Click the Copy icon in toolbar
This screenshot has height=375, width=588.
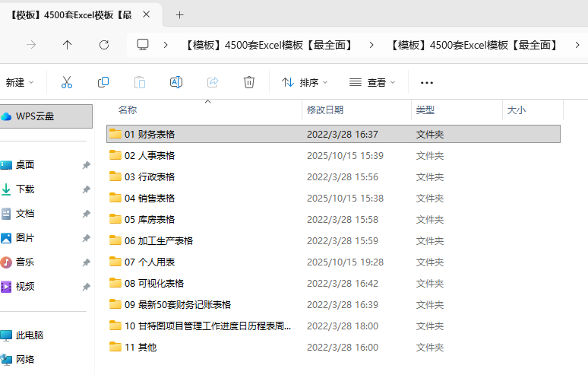click(103, 82)
